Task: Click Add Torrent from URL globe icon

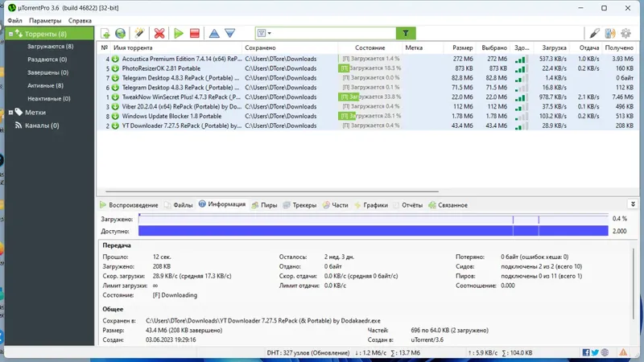Action: point(120,33)
